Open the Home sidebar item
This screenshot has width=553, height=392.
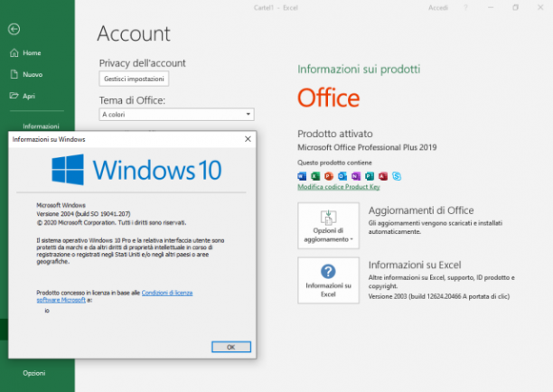pyautogui.click(x=25, y=53)
